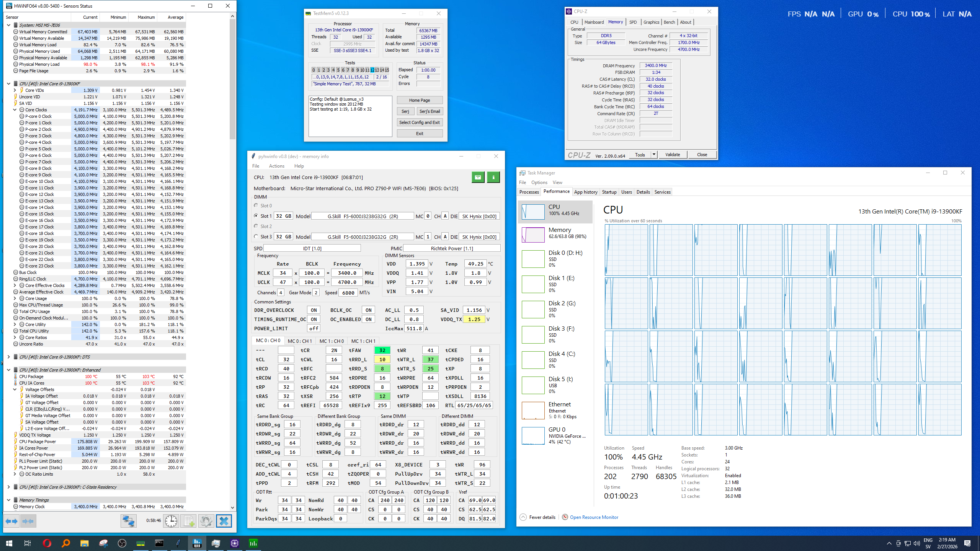Click Select Config and Exit button
The height and width of the screenshot is (551, 980).
click(x=419, y=122)
